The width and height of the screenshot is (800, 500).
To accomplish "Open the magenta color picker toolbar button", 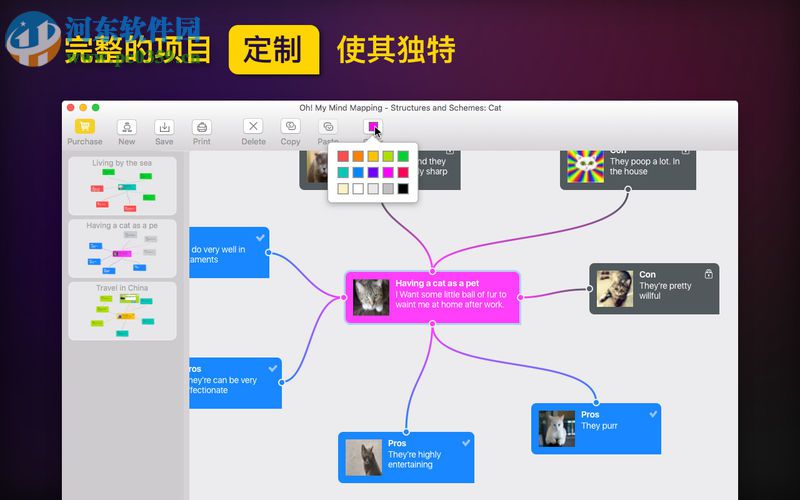I will pyautogui.click(x=373, y=126).
